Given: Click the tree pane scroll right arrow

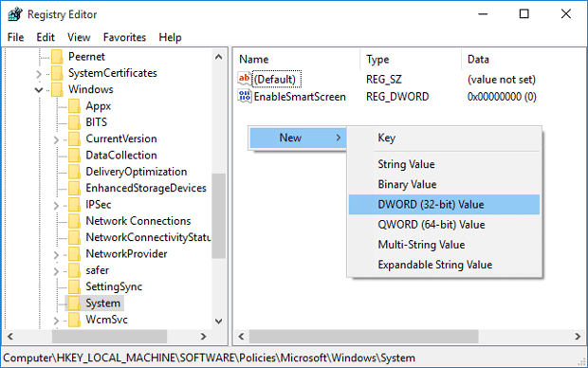Looking at the screenshot, I should (204, 337).
